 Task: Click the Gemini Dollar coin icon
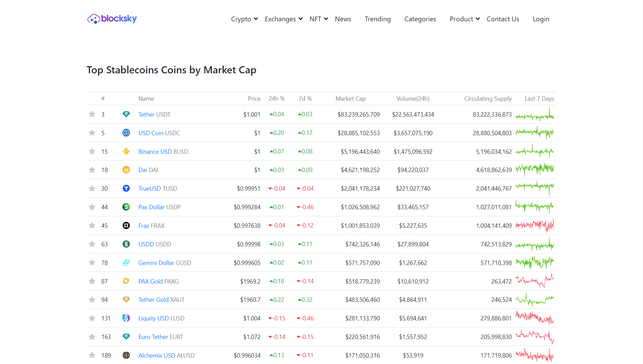[126, 263]
